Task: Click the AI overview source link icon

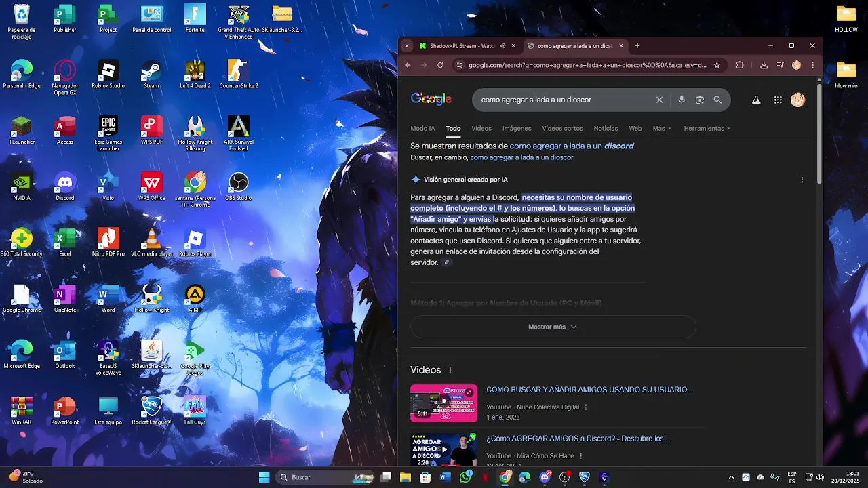Action: point(446,262)
